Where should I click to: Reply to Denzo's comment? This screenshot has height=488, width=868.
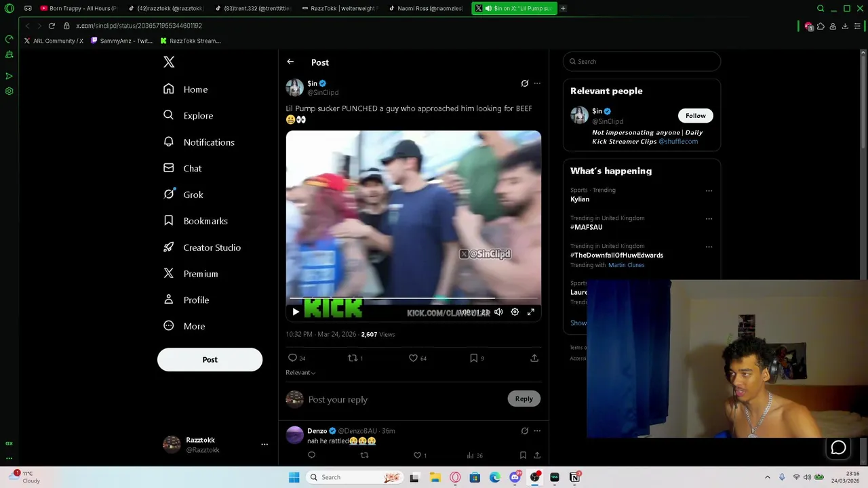tap(311, 455)
